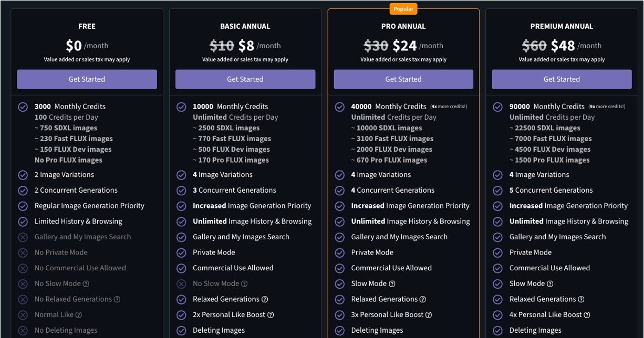
Task: Click the Popular badge on Pro Annual
Action: tap(403, 8)
